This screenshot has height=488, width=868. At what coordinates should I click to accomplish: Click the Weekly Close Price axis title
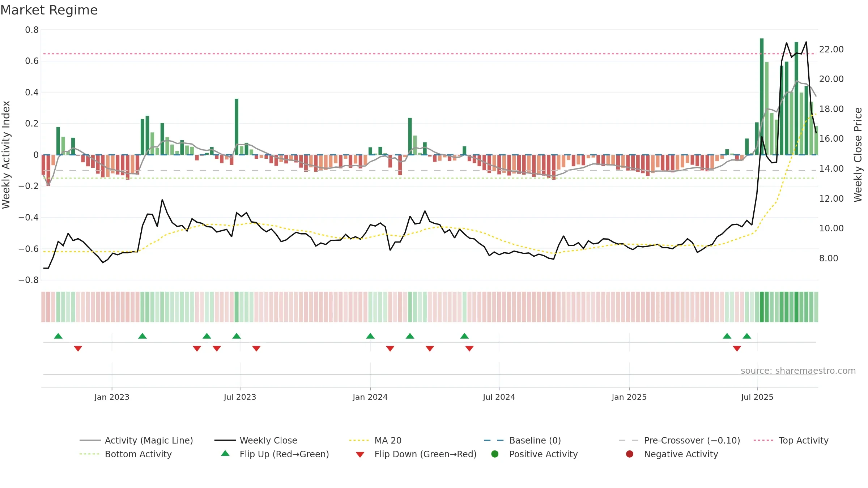(x=858, y=155)
